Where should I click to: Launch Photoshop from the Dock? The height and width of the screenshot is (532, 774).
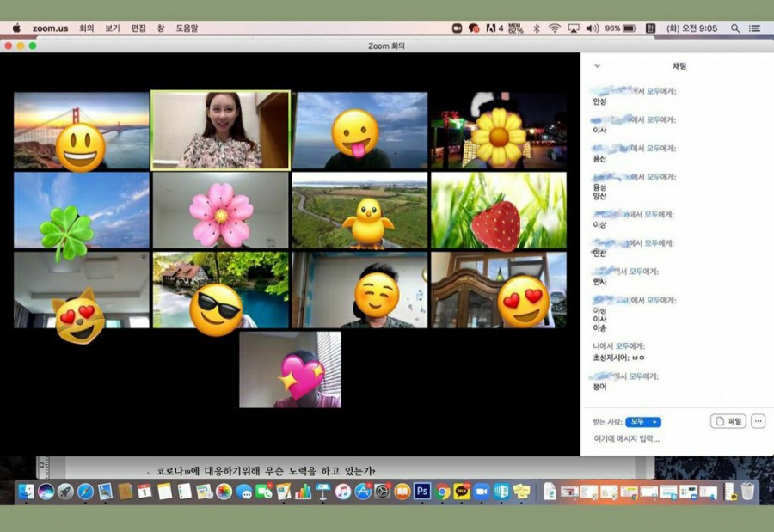422,492
